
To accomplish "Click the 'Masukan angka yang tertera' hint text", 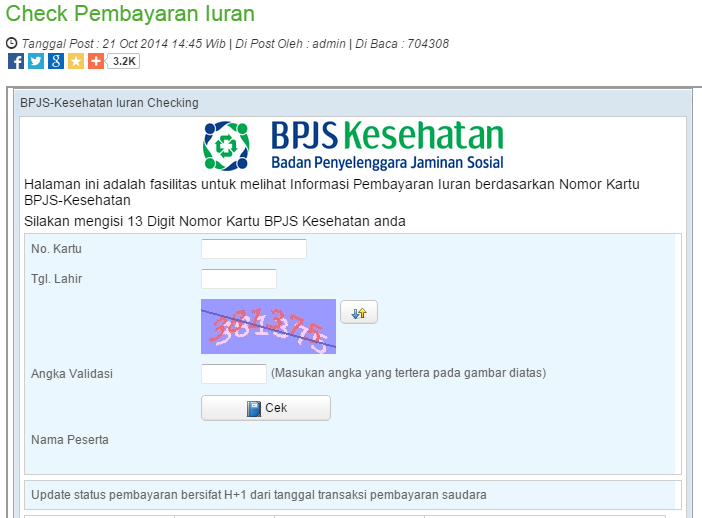I will 408,373.
